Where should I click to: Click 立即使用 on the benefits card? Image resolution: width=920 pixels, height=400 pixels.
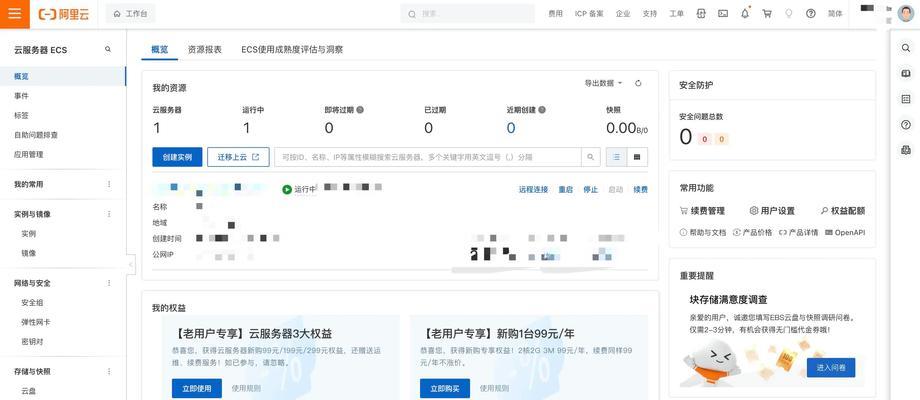197,388
